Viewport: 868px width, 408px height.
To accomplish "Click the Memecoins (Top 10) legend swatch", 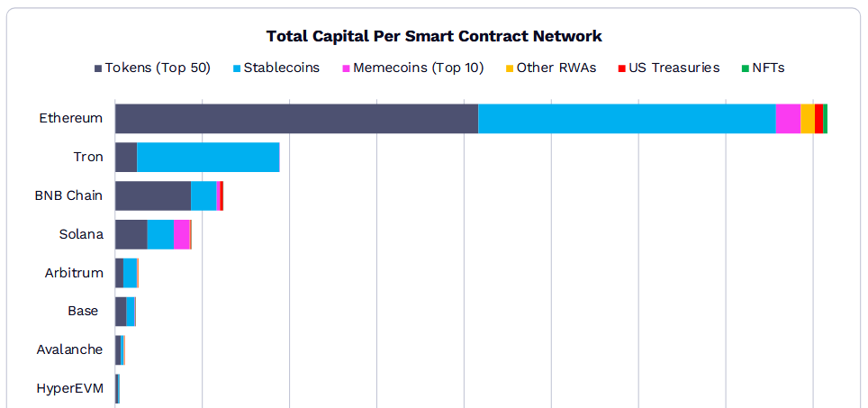I will pyautogui.click(x=347, y=68).
